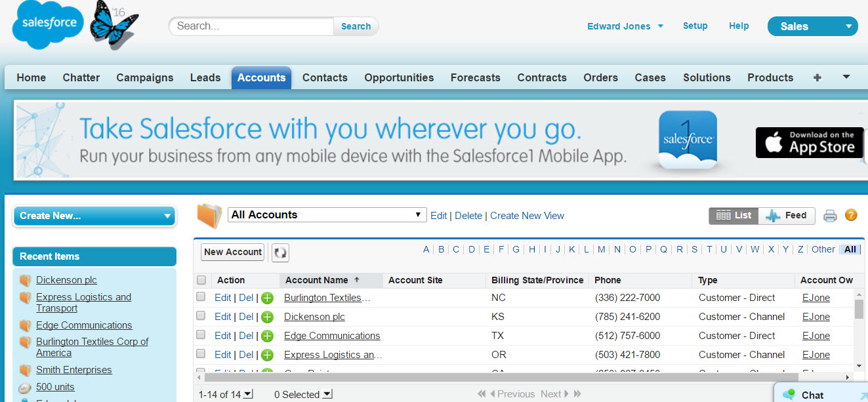Click folder icon next to Smith Enterprises recent item
The width and height of the screenshot is (868, 402).
click(x=25, y=371)
